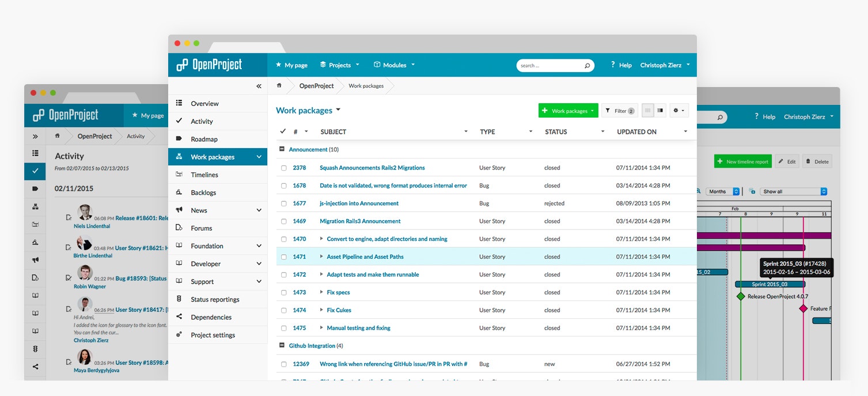Screen dimensions: 868x396
Task: Sort by the SUBJECT column header
Action: 333,132
